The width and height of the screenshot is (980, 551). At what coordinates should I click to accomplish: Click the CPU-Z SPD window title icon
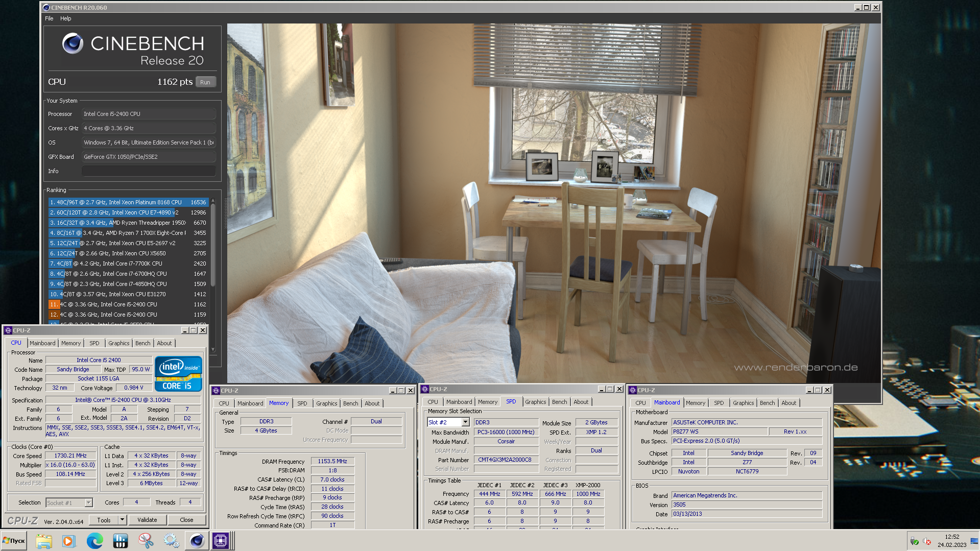425,389
